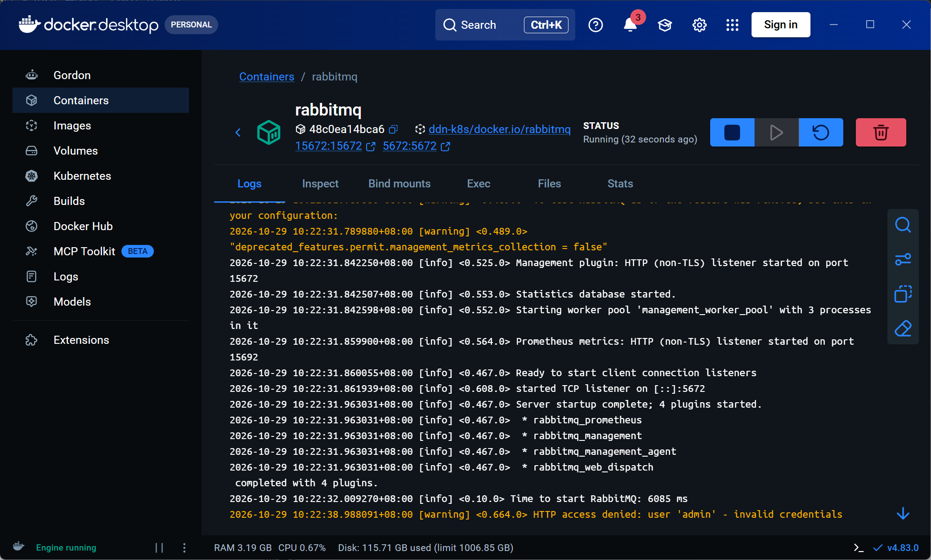Open Docker Desktop settings gear
Viewport: 931px width, 560px height.
pyautogui.click(x=699, y=25)
